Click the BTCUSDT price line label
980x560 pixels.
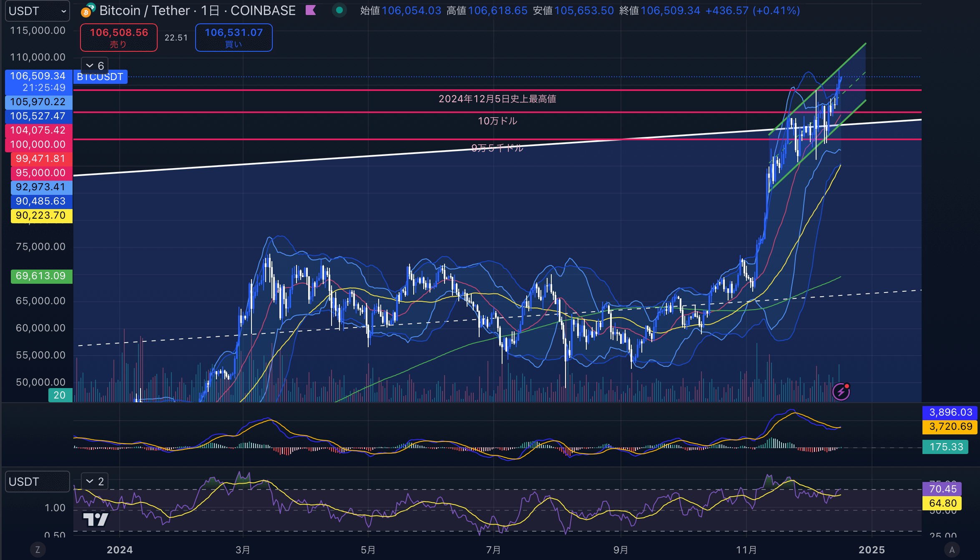pyautogui.click(x=100, y=77)
